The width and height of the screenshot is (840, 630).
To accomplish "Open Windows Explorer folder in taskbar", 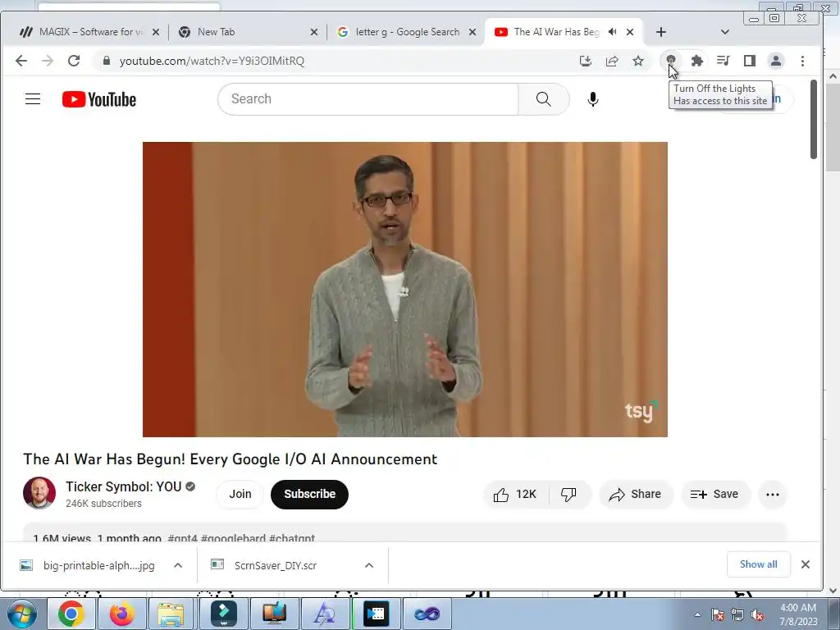I will tap(171, 614).
